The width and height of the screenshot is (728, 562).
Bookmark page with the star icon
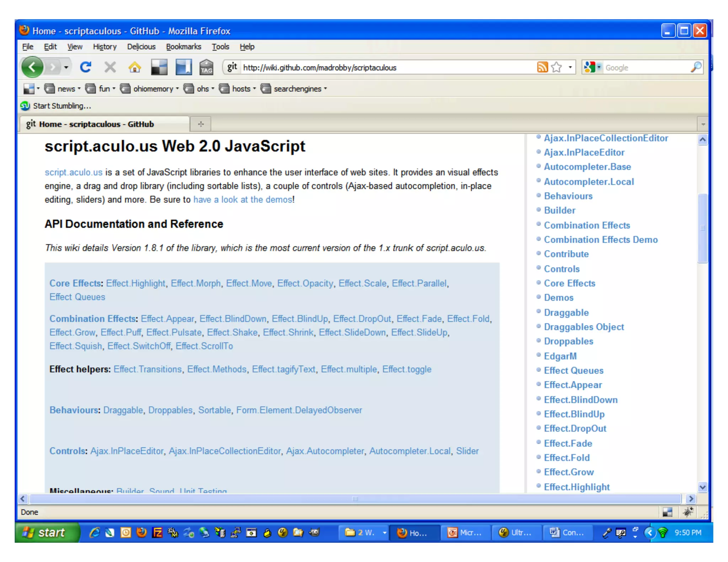[557, 67]
